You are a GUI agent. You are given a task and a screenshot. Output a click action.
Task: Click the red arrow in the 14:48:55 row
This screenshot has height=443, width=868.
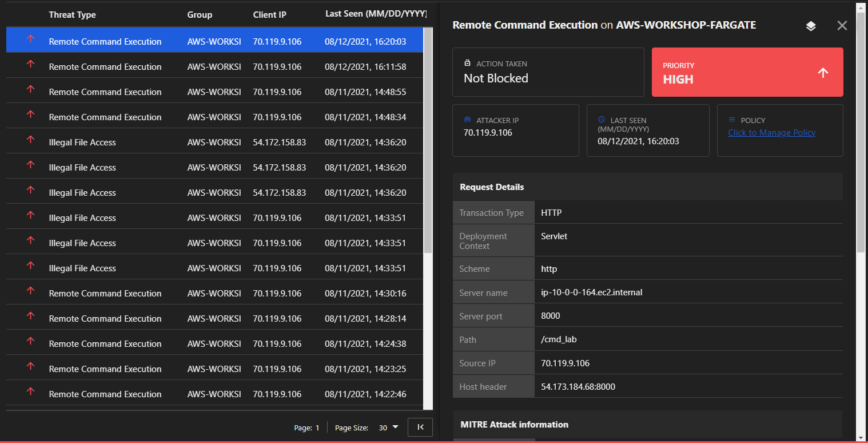coord(31,89)
